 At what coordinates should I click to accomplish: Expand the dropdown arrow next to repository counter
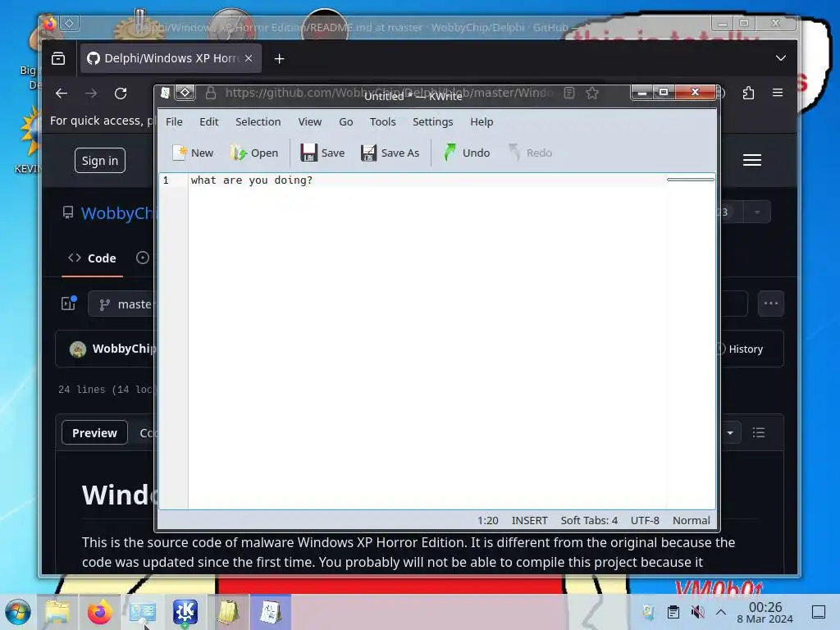click(x=757, y=212)
